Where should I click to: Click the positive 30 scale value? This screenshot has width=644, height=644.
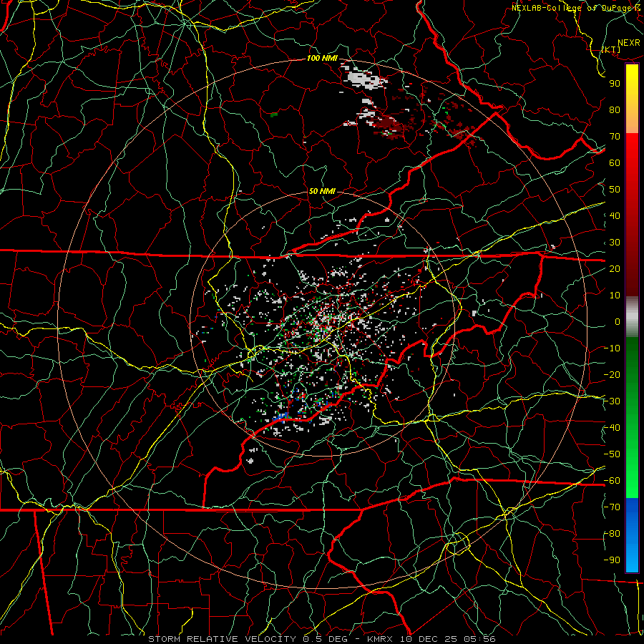[615, 243]
